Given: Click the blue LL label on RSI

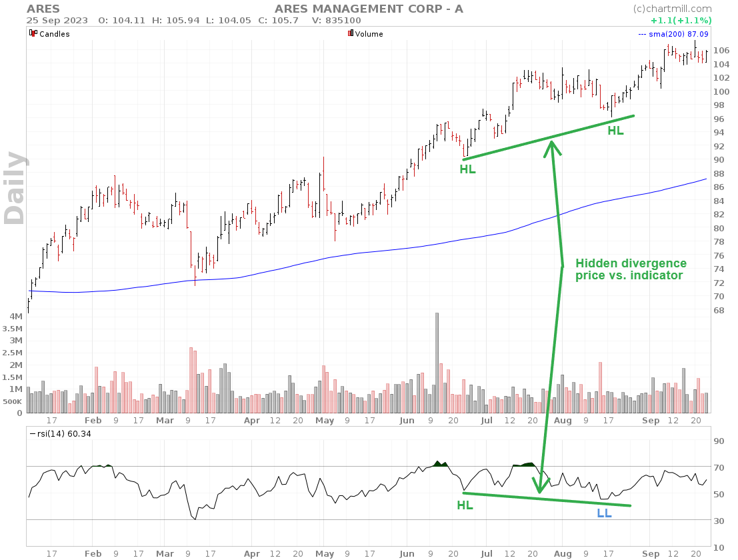Looking at the screenshot, I should 604,513.
